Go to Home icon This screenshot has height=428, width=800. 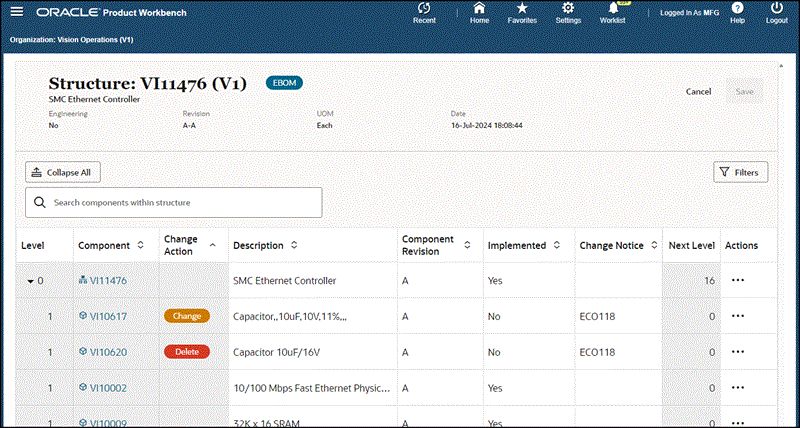479,8
